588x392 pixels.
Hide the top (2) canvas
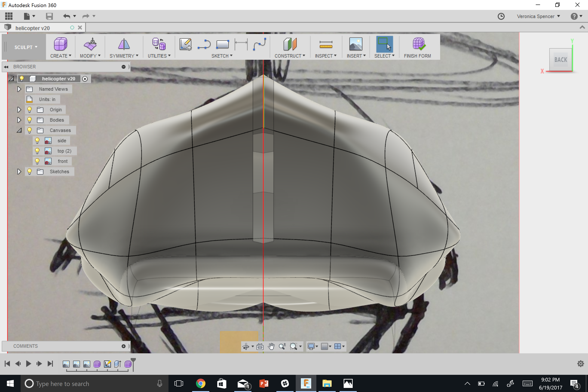37,151
